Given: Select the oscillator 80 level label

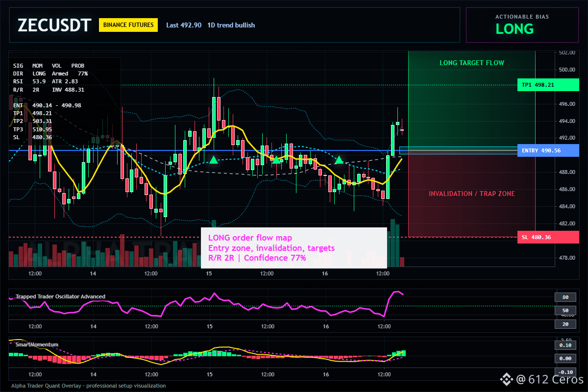Looking at the screenshot, I should click(565, 297).
